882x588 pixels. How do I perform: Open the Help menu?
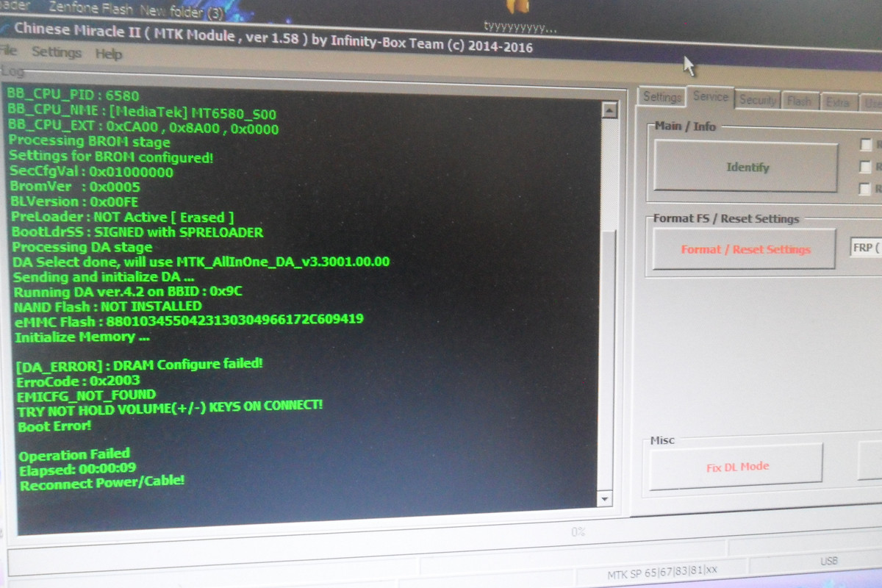(109, 54)
